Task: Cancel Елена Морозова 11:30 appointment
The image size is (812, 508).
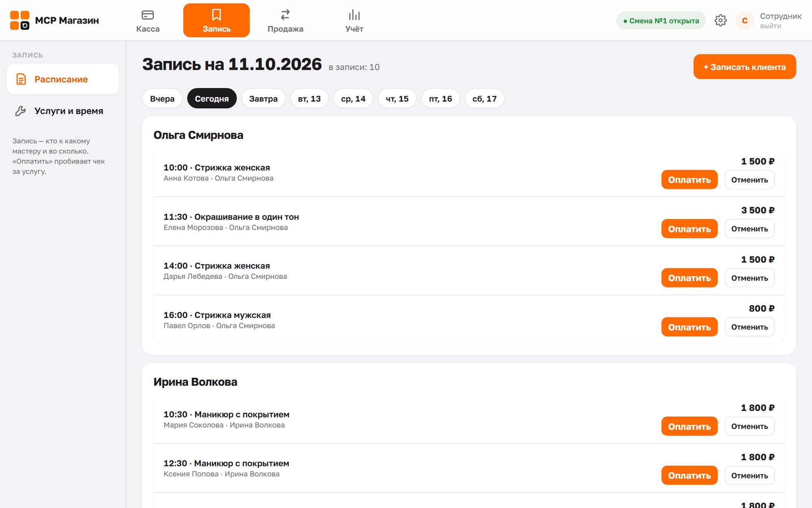Action: tap(749, 229)
